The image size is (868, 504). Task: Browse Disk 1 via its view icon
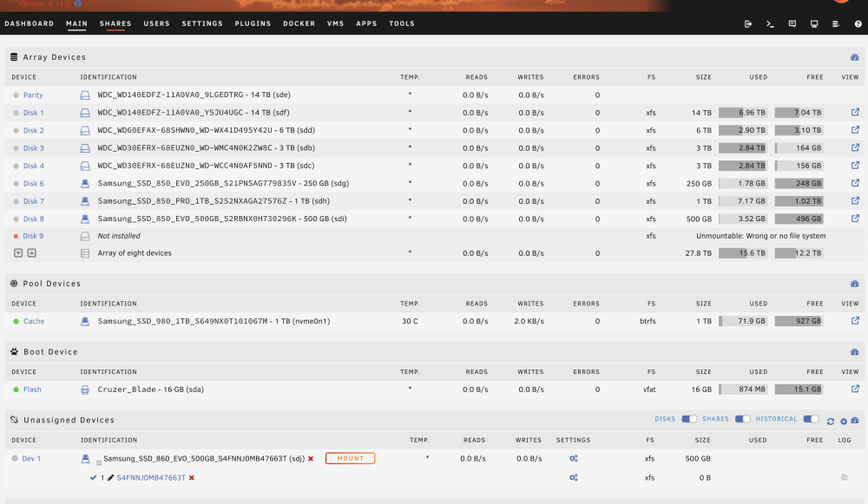(855, 112)
